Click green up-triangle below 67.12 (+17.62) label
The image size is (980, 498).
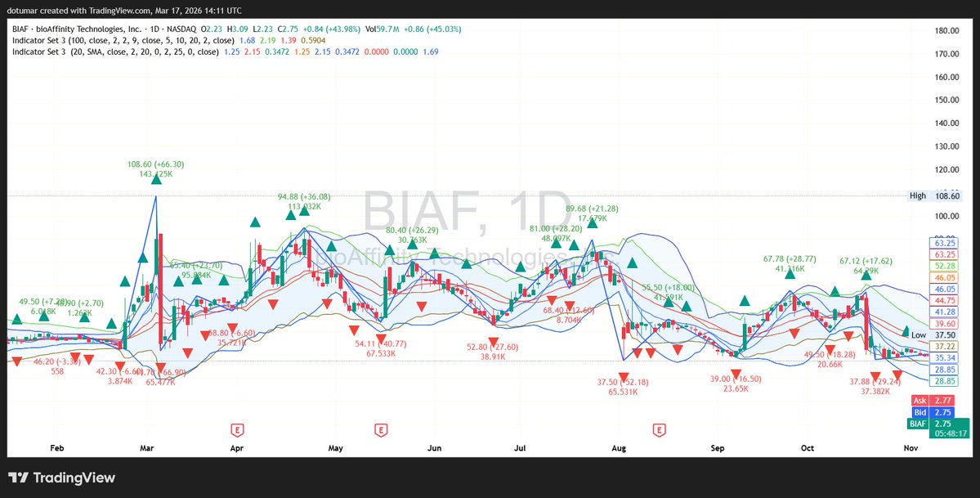coord(866,275)
